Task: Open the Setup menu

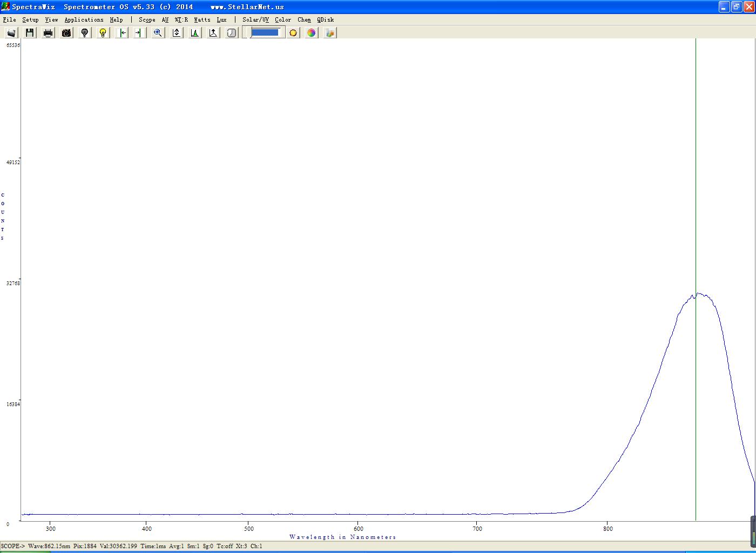Action: 30,19
